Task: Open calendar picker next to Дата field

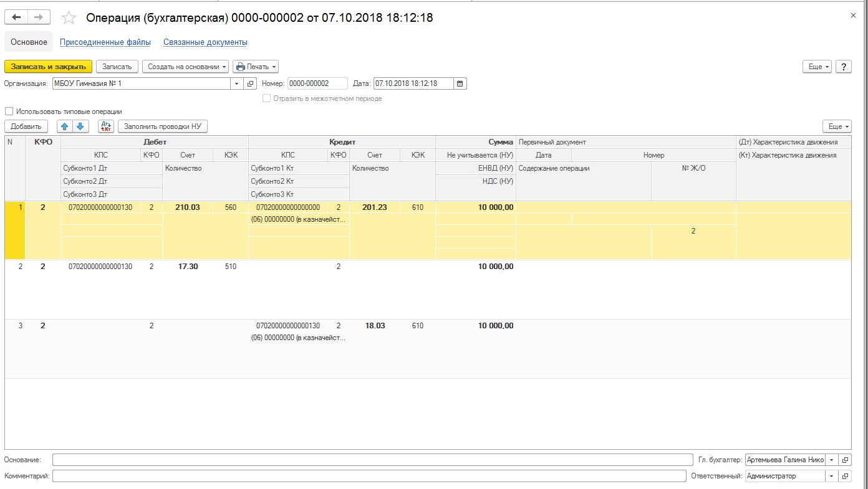Action: [x=460, y=83]
